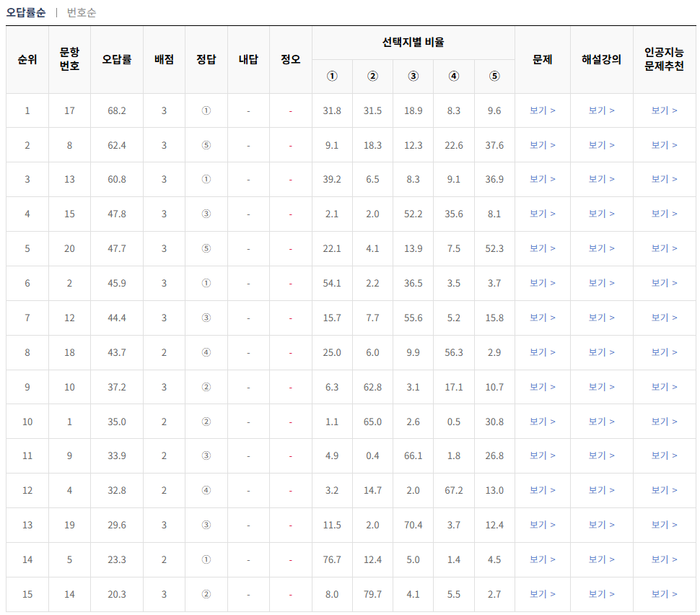Open 문제 보기 for question 17

pos(542,110)
